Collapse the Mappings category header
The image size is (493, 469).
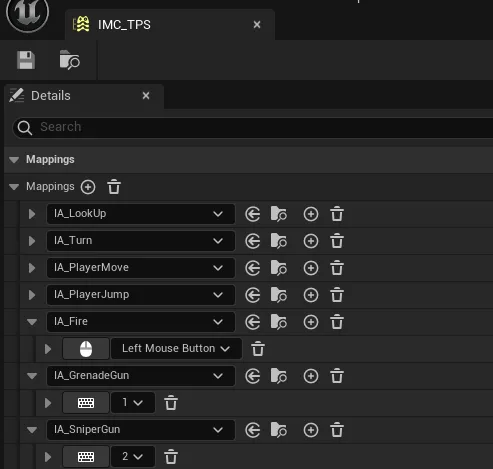coord(14,160)
